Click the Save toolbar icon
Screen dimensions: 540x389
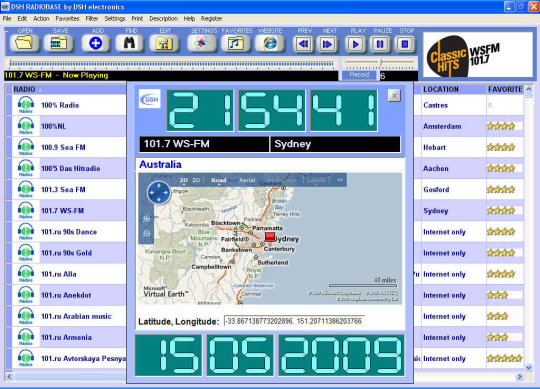(x=59, y=43)
